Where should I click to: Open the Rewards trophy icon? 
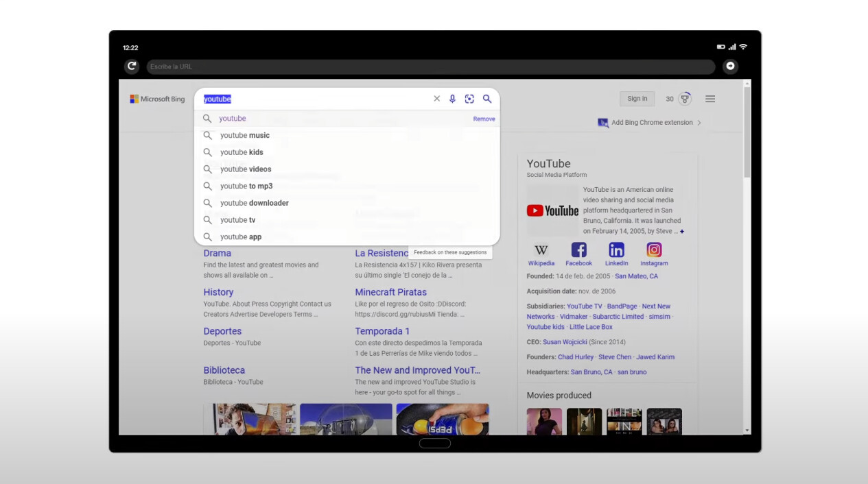[x=685, y=99]
